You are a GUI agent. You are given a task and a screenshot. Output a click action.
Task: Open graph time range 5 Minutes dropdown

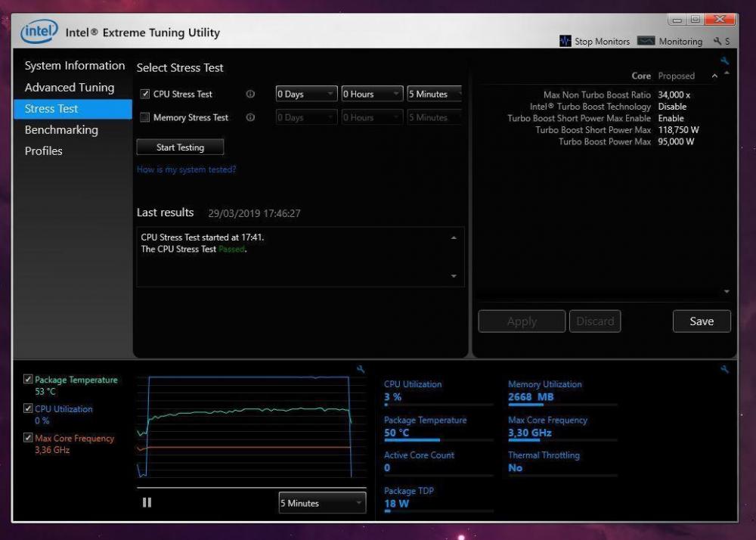point(322,503)
